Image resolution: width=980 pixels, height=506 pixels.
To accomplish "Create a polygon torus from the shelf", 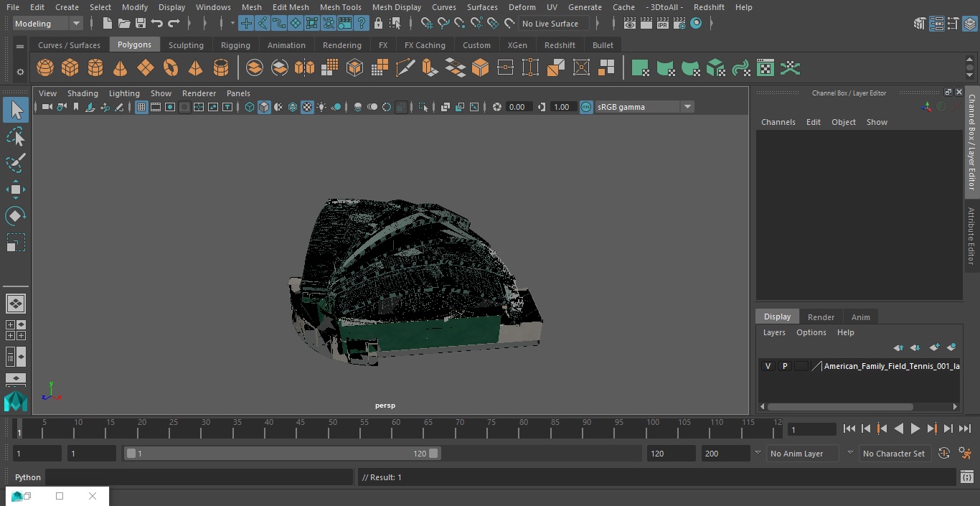I will point(171,68).
